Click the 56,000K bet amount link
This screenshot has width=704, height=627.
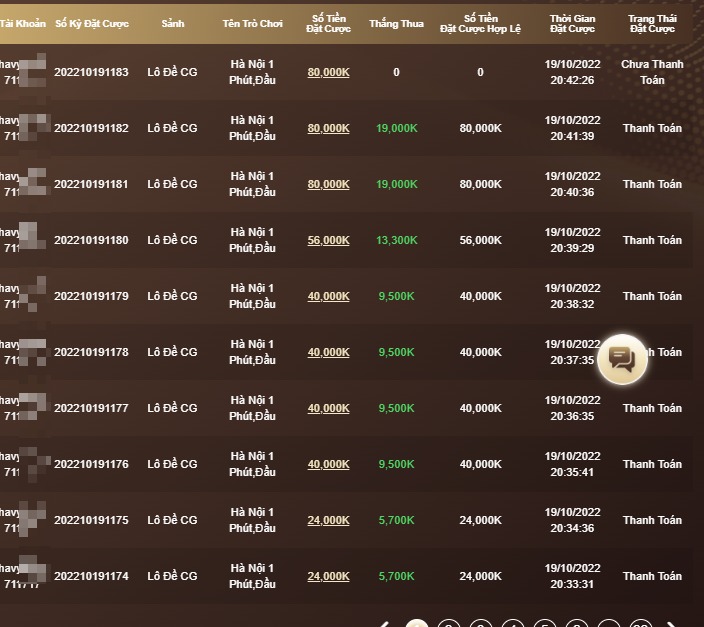328,240
